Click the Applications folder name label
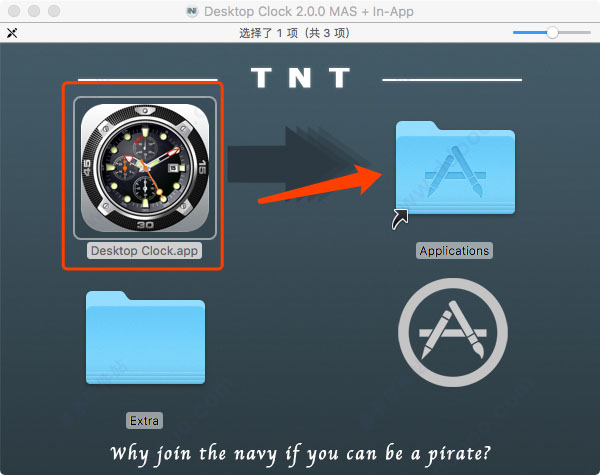Viewport: 600px width, 475px height. pyautogui.click(x=454, y=251)
